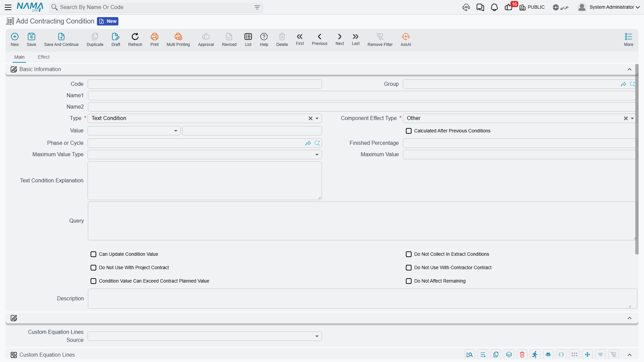Click copy icon in Custom Equation Lines bar
The image size is (644, 362).
[x=496, y=355]
